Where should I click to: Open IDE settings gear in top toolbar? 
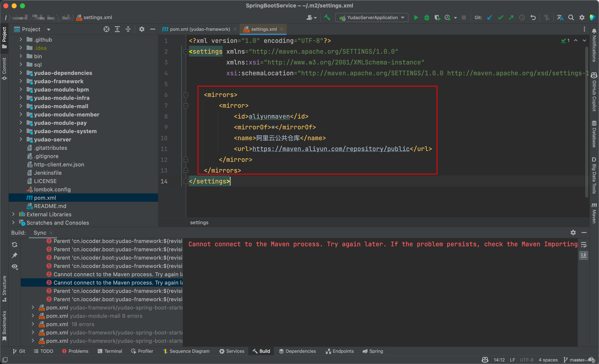click(x=582, y=17)
